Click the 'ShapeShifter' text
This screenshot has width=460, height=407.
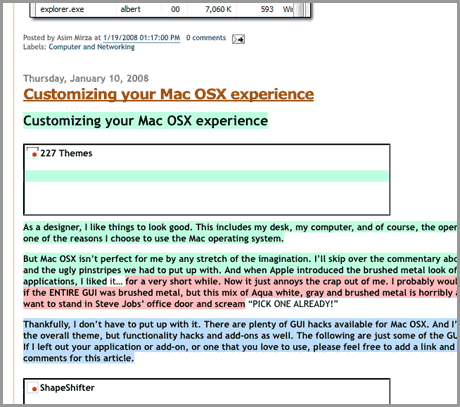click(x=67, y=388)
